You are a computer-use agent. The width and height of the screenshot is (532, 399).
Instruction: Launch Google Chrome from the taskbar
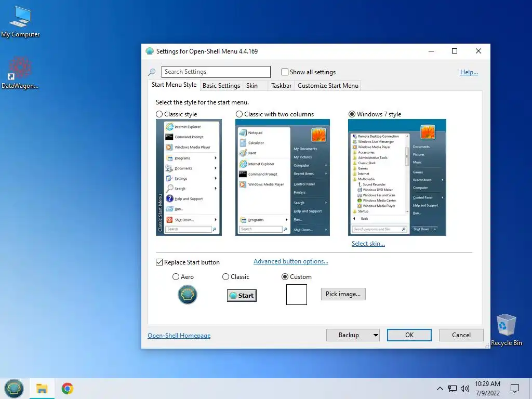pyautogui.click(x=68, y=389)
